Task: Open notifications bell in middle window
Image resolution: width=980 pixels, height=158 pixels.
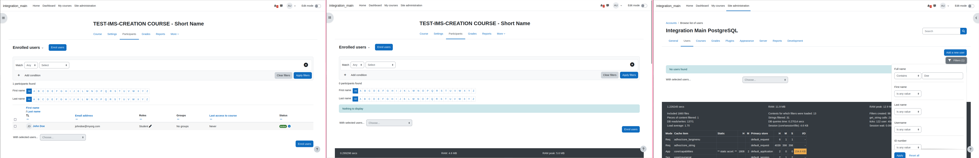Action: click(602, 6)
